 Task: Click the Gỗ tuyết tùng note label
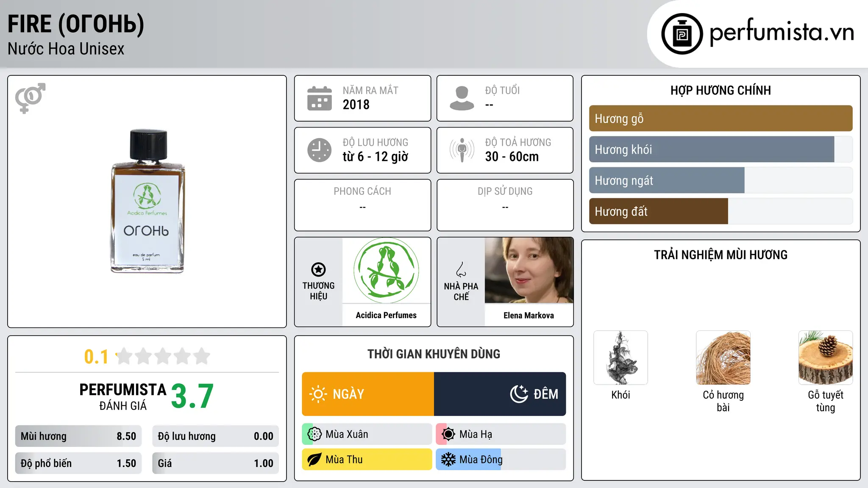826,401
